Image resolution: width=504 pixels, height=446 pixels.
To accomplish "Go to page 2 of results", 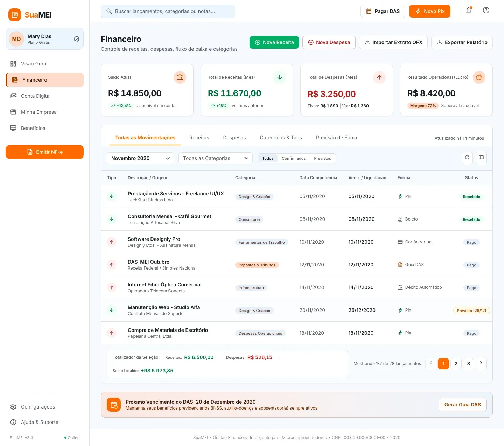I will tap(456, 364).
